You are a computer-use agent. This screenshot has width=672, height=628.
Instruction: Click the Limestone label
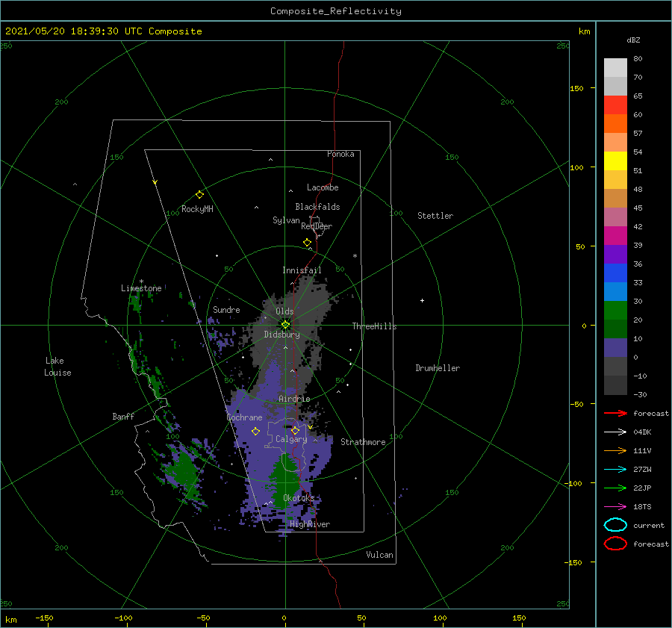tap(141, 288)
